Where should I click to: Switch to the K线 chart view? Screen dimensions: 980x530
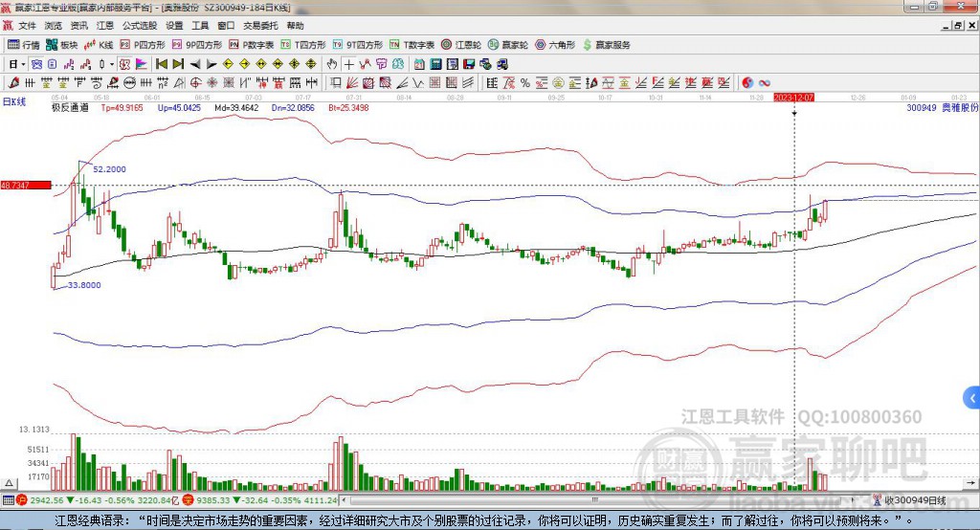point(99,45)
